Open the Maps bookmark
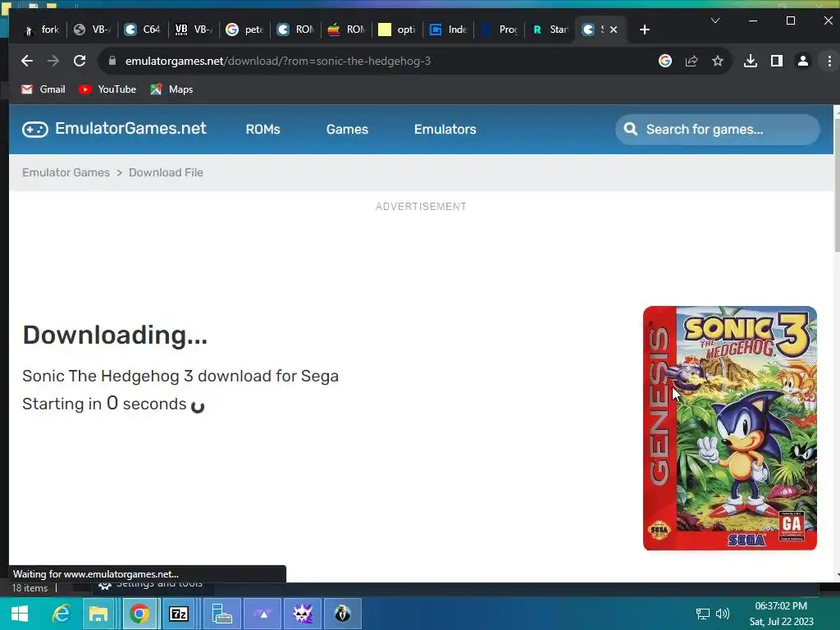The image size is (840, 630). 171,89
